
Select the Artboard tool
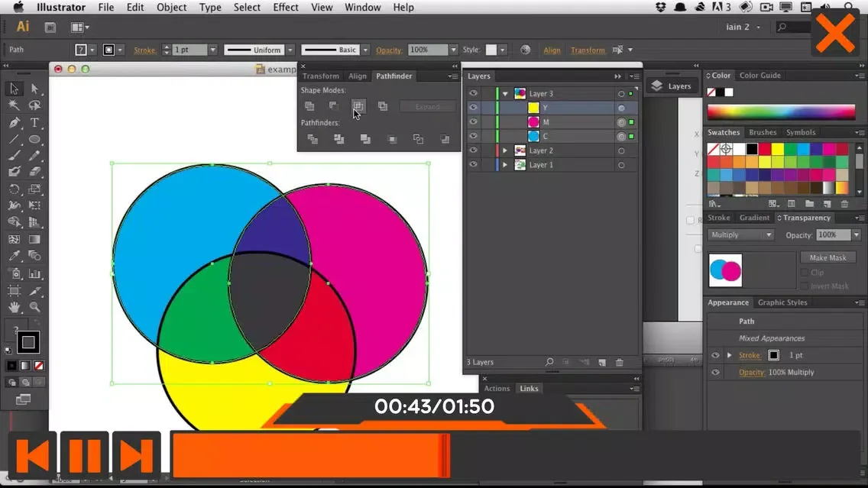[x=14, y=290]
